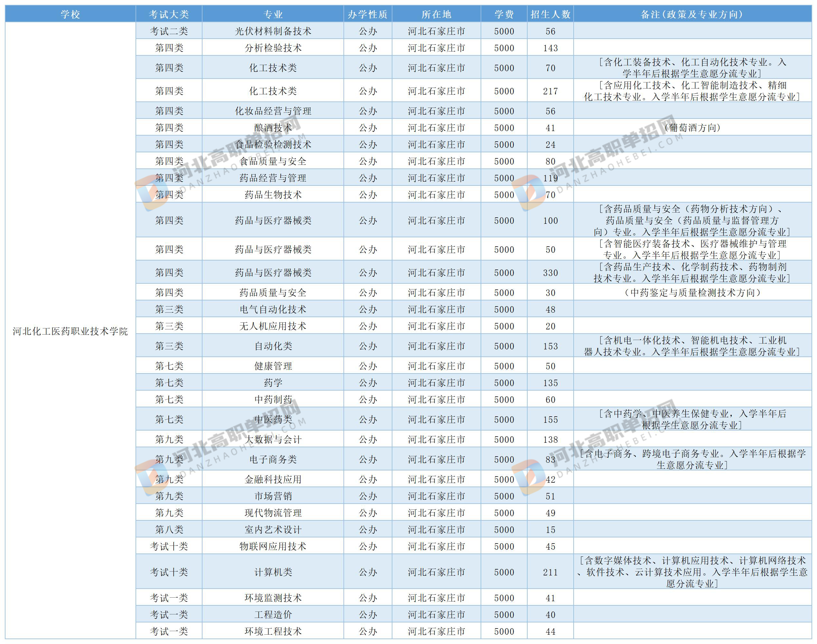Click the 学费 column header
Viewport: 817px width, 644px height.
(504, 14)
